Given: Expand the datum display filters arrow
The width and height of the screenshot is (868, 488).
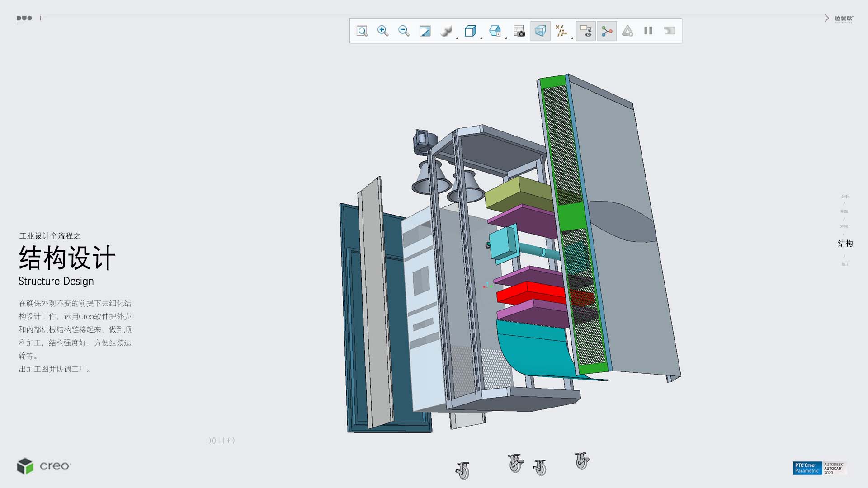Looking at the screenshot, I should click(572, 38).
